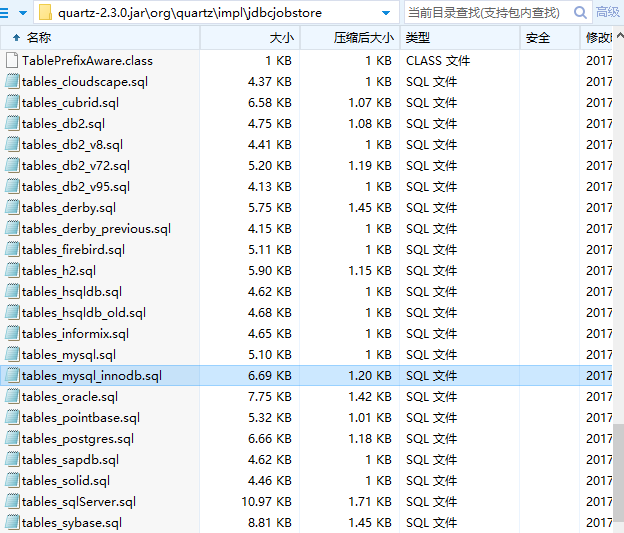
Task: Select tables_mysql_innodb.sql file icon
Action: click(12, 376)
